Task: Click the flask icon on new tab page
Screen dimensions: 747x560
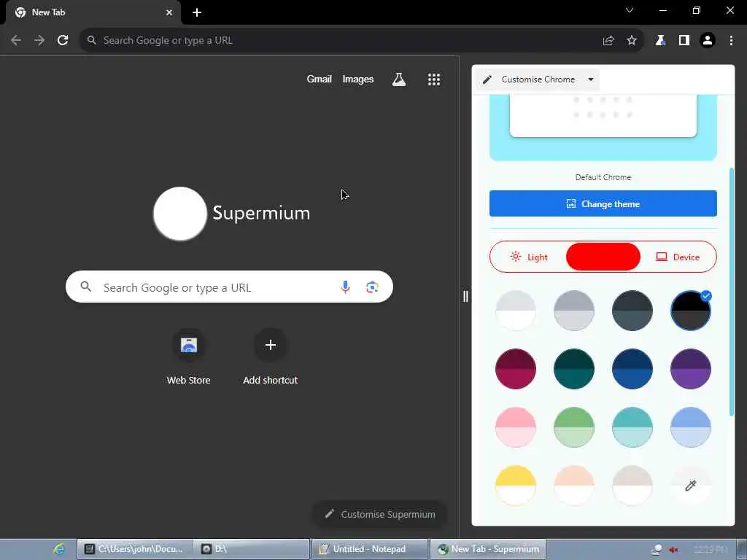Action: coord(399,79)
